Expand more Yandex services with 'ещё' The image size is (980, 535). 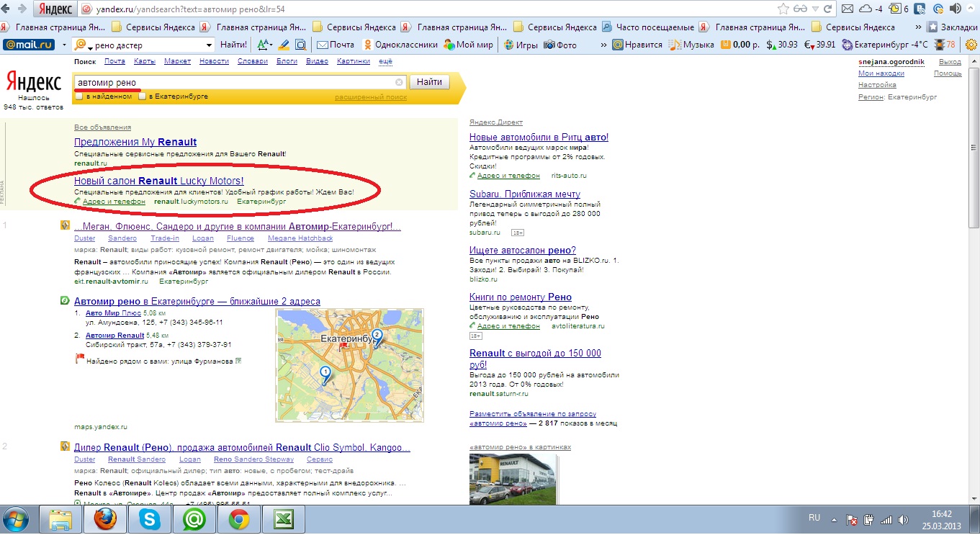385,61
